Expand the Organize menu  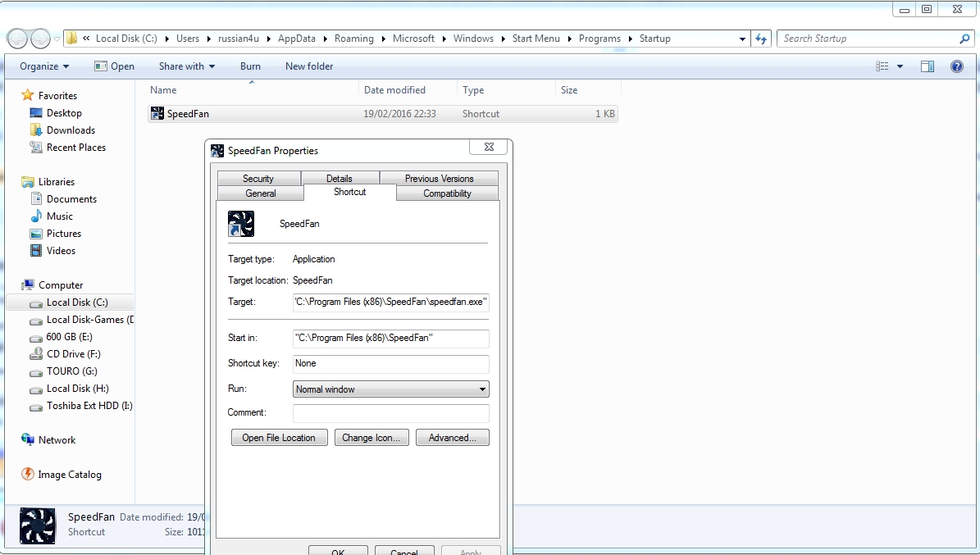(x=43, y=66)
